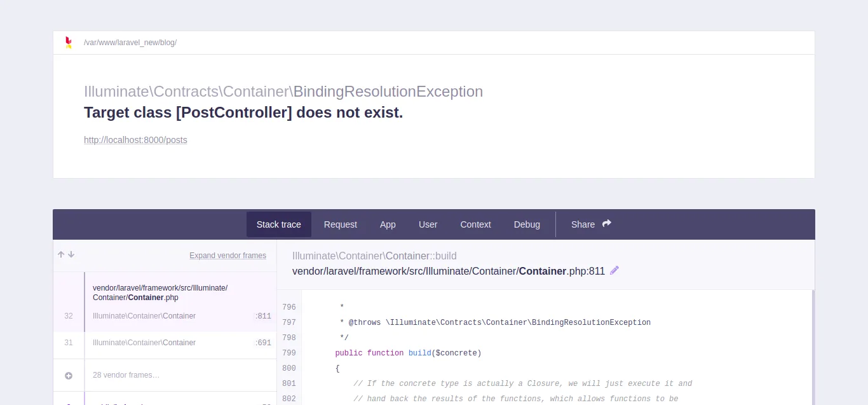868x405 pixels.
Task: Click code line 799 public function build
Action: click(x=408, y=353)
